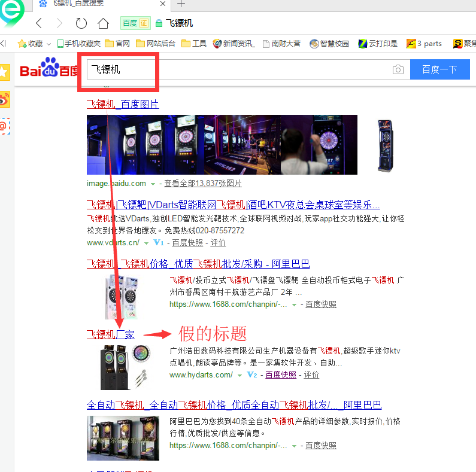Screen dimensions: 476x472
Task: Open the 手机收藏夹 bookmark
Action: 79,44
